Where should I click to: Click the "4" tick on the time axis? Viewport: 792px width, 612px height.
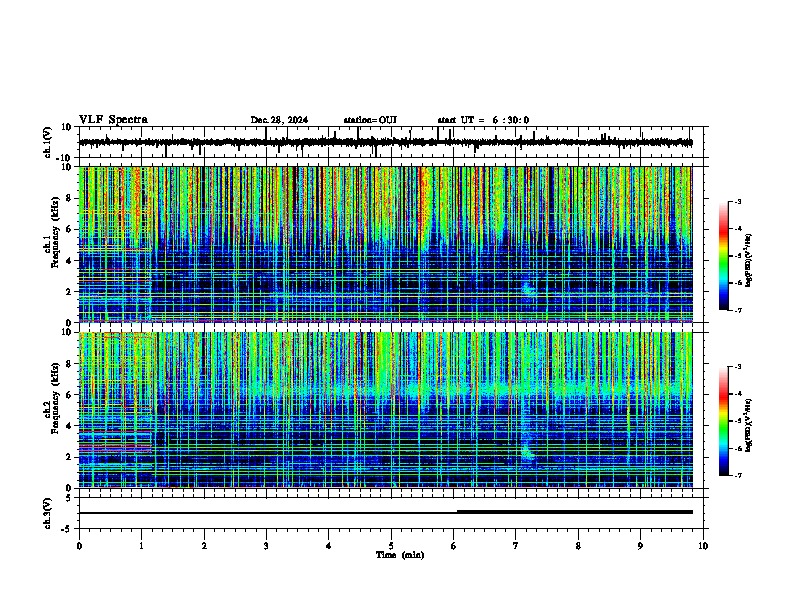click(x=329, y=546)
